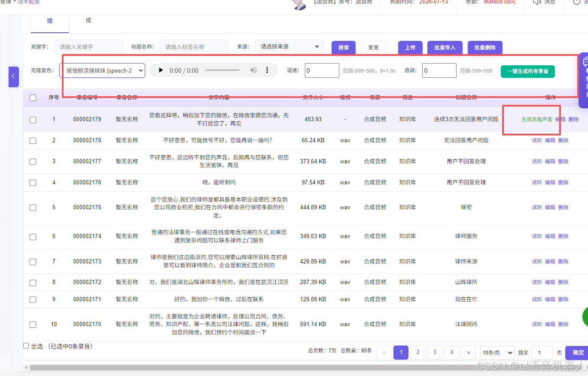Screen dimensions: 588x376
Task: Click the « previous pages button
Action: pyautogui.click(x=384, y=352)
